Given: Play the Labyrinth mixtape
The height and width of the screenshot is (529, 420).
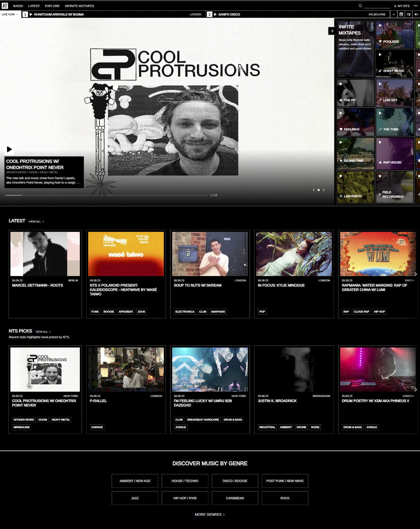Looking at the screenshot, I should click(341, 176).
